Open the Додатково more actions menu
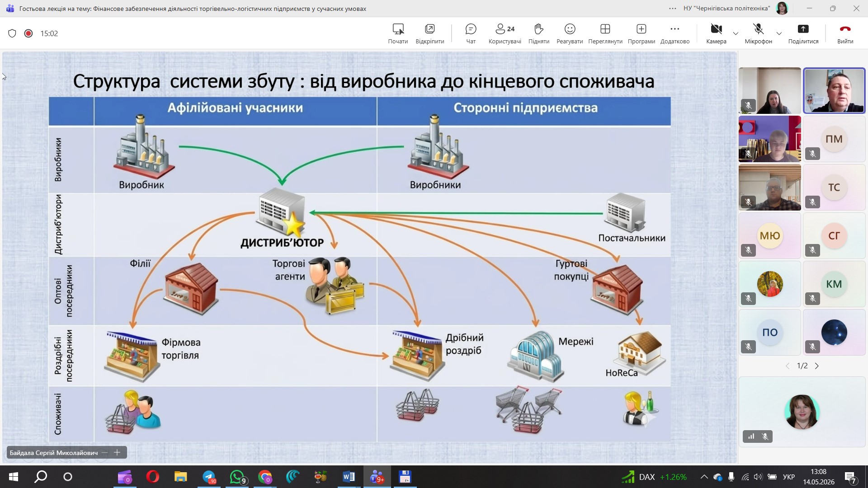 [x=675, y=34]
